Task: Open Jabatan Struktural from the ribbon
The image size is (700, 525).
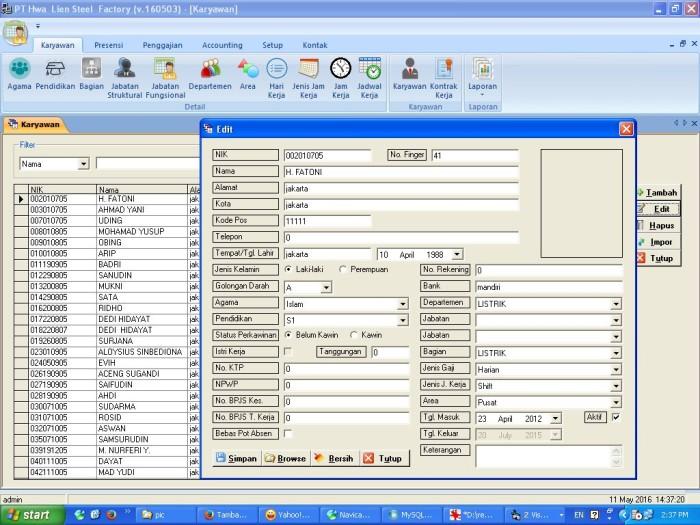Action: [125, 69]
